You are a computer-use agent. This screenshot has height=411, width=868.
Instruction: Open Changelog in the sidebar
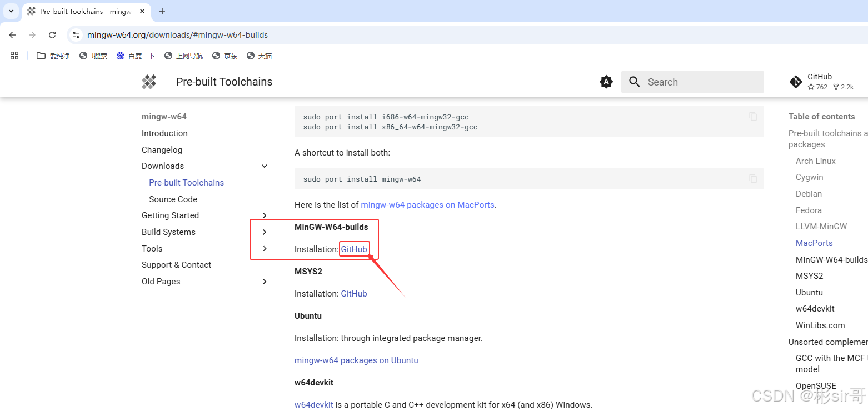(x=162, y=150)
